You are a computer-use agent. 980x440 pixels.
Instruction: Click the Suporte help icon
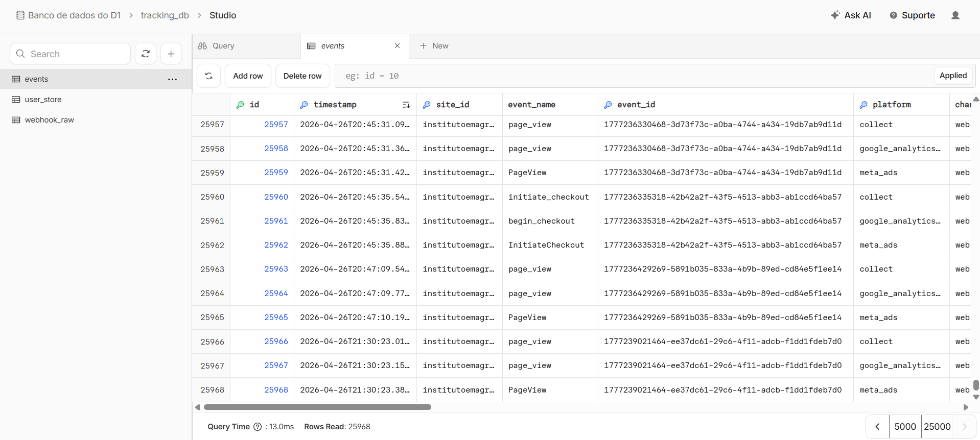[893, 15]
